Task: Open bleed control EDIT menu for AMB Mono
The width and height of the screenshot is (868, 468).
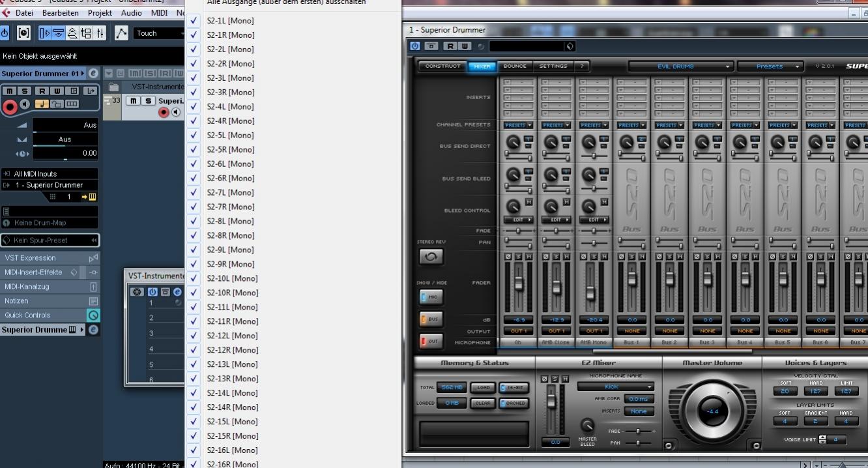Action: point(593,220)
